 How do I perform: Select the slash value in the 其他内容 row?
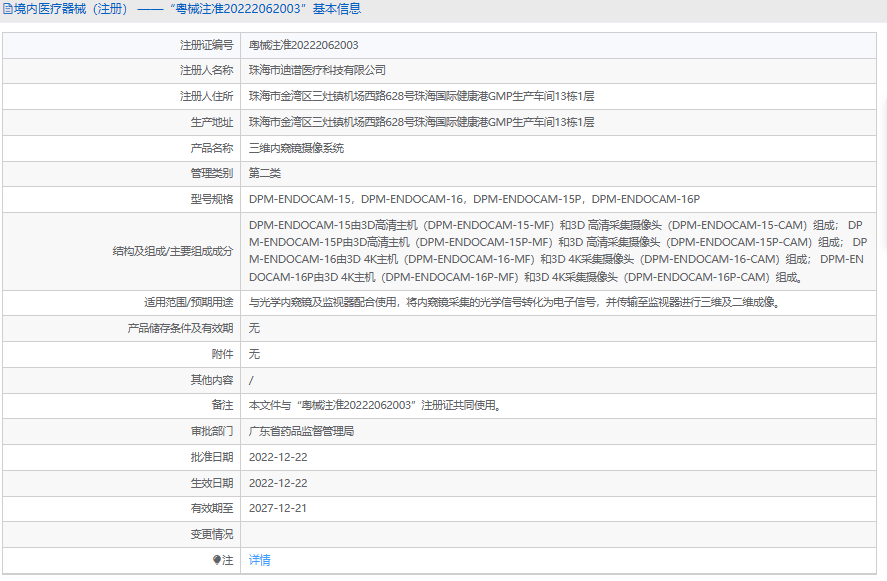coord(251,380)
